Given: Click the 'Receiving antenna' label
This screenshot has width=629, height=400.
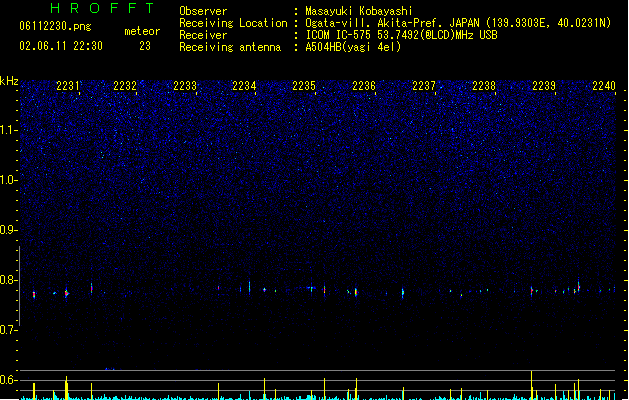Looking at the screenshot, I should (x=230, y=47).
